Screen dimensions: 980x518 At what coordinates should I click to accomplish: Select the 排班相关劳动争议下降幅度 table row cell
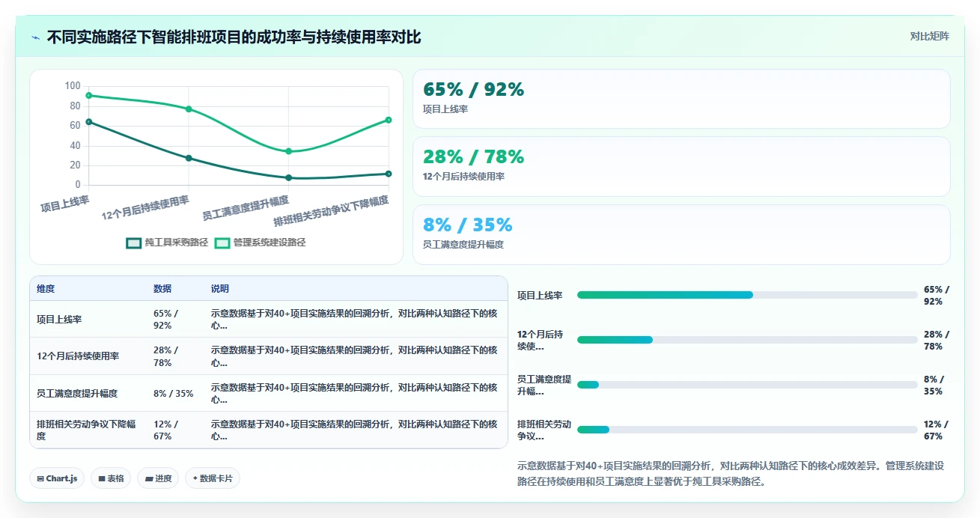(x=88, y=430)
